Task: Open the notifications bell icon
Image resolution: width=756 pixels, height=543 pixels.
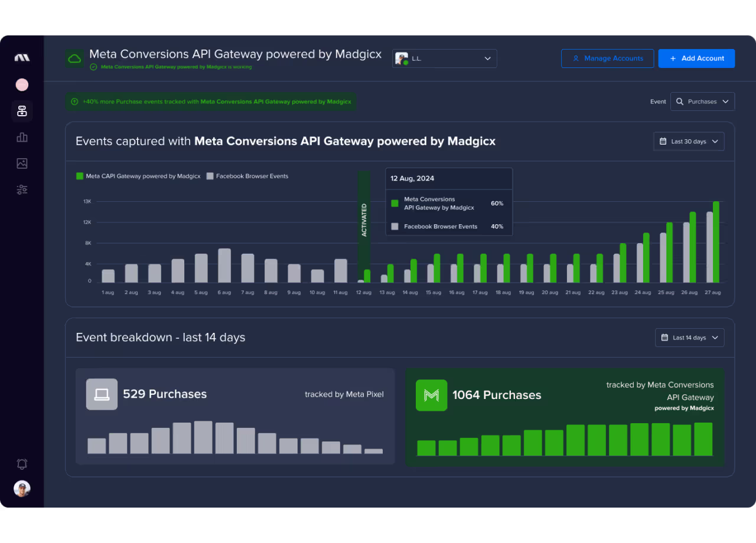Action: click(22, 465)
